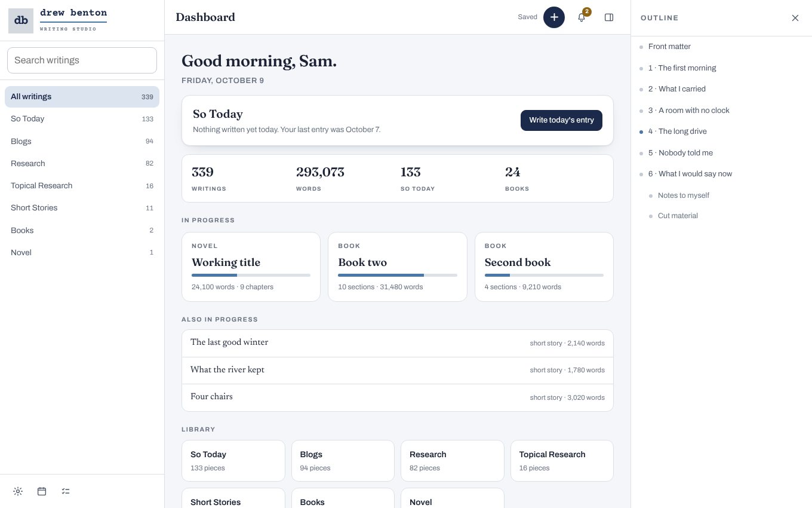The width and height of the screenshot is (812, 508).
Task: Open the Blogs library card
Action: (343, 461)
